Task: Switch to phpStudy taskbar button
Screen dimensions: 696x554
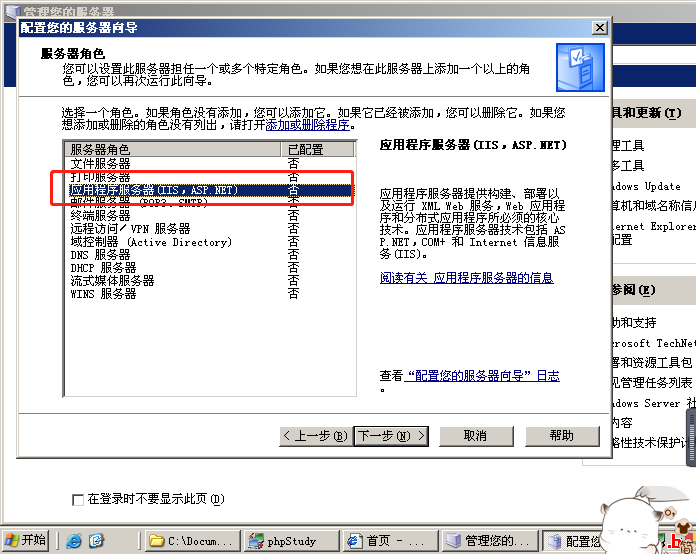Action: [x=291, y=541]
